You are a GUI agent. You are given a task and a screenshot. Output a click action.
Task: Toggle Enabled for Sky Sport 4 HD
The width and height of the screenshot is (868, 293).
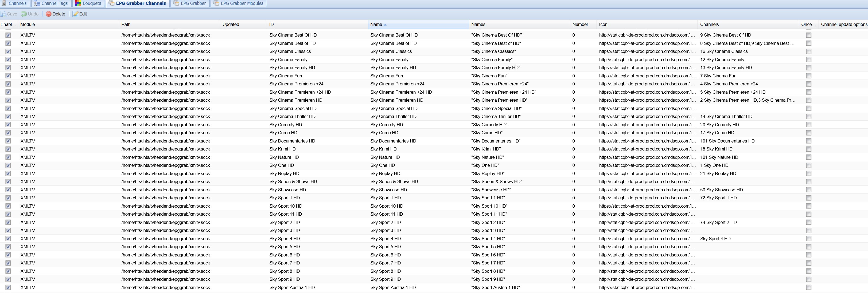pos(8,239)
